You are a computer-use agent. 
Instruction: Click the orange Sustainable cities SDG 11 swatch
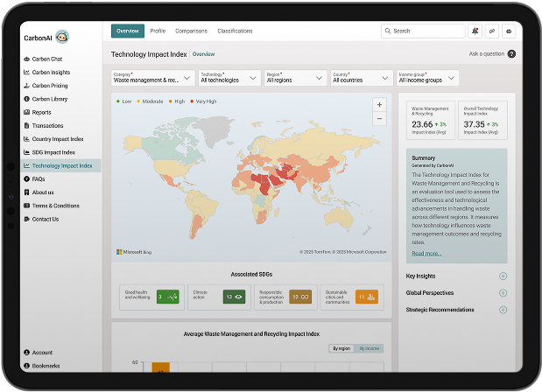pos(366,297)
